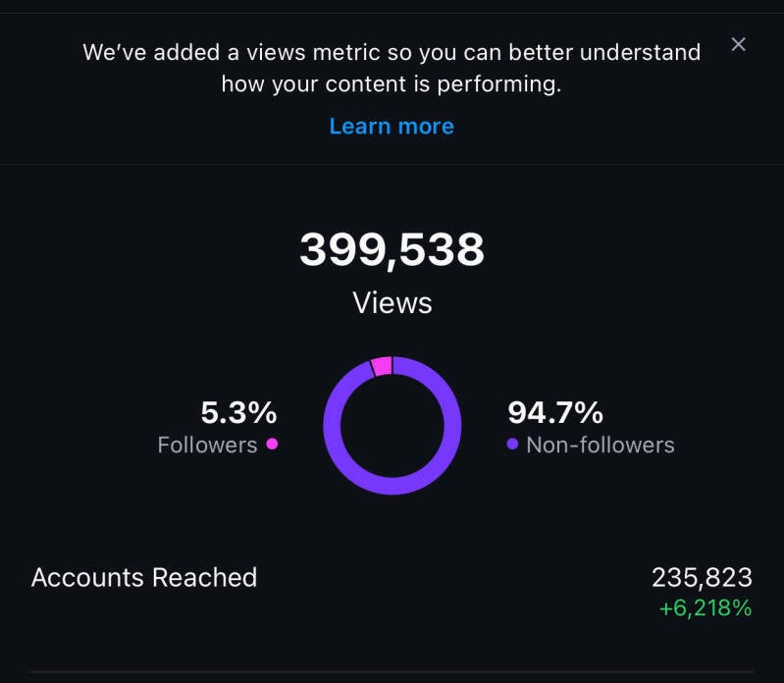
Task: Click the 399,538 total views number
Action: 392,249
